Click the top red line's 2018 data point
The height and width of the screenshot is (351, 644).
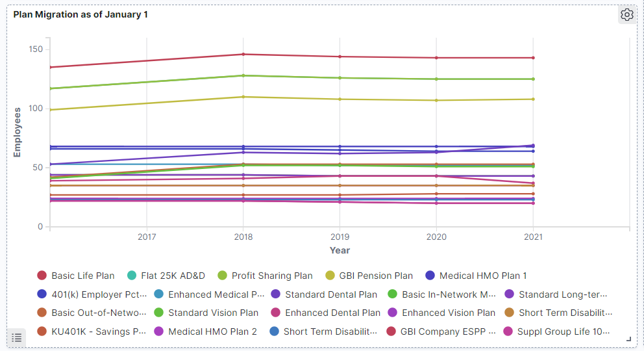[x=243, y=55]
